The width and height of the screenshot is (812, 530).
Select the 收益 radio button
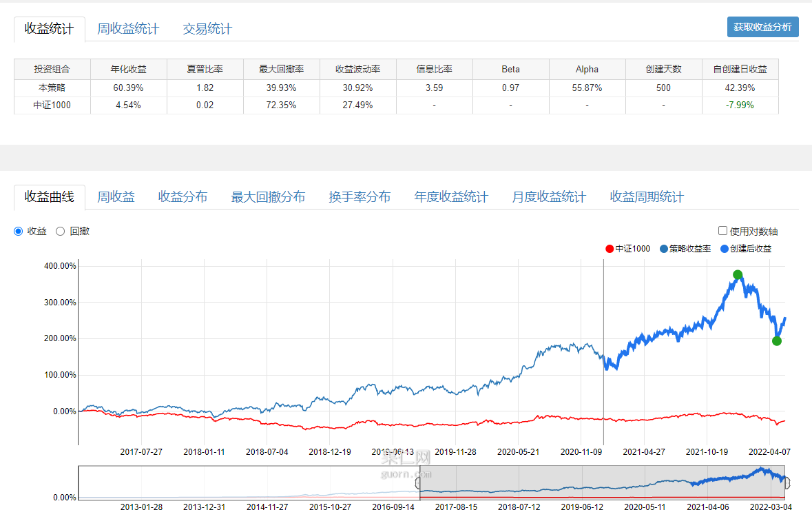(x=19, y=232)
